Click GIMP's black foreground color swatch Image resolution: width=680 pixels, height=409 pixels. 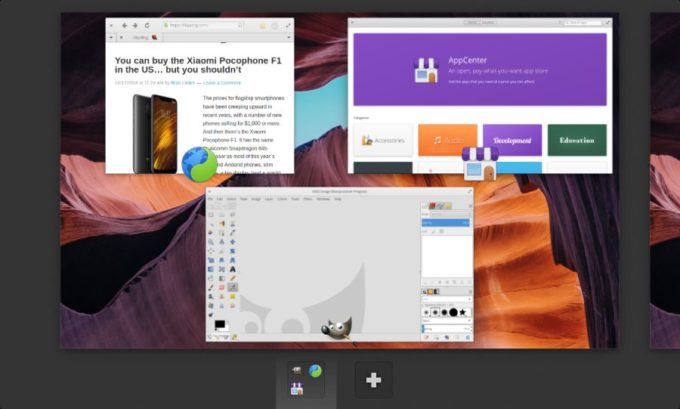[x=218, y=325]
